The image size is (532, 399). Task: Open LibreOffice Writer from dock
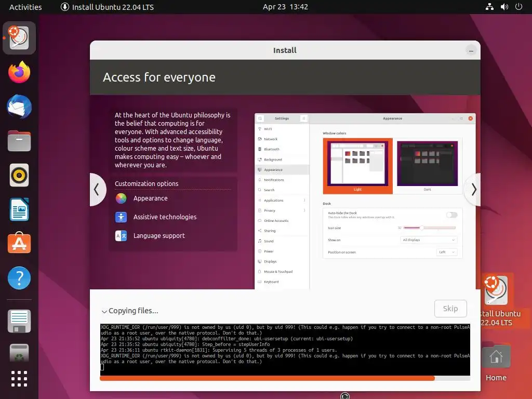coord(19,209)
